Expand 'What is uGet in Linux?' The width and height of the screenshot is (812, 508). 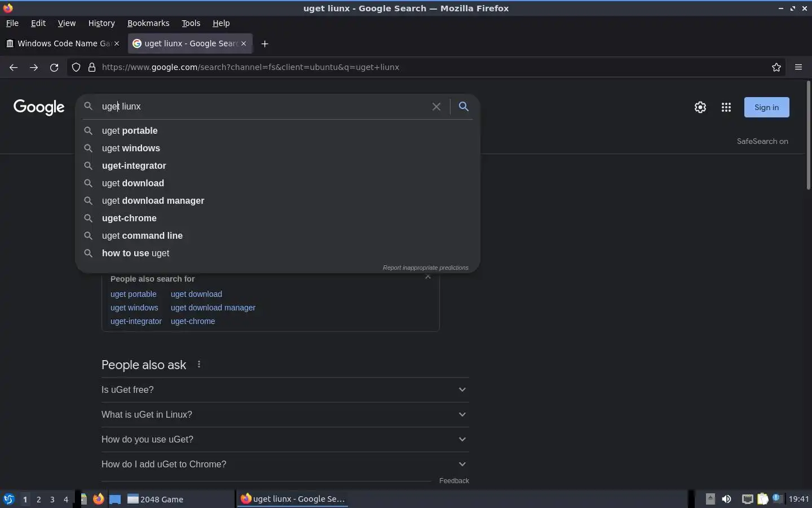285,415
